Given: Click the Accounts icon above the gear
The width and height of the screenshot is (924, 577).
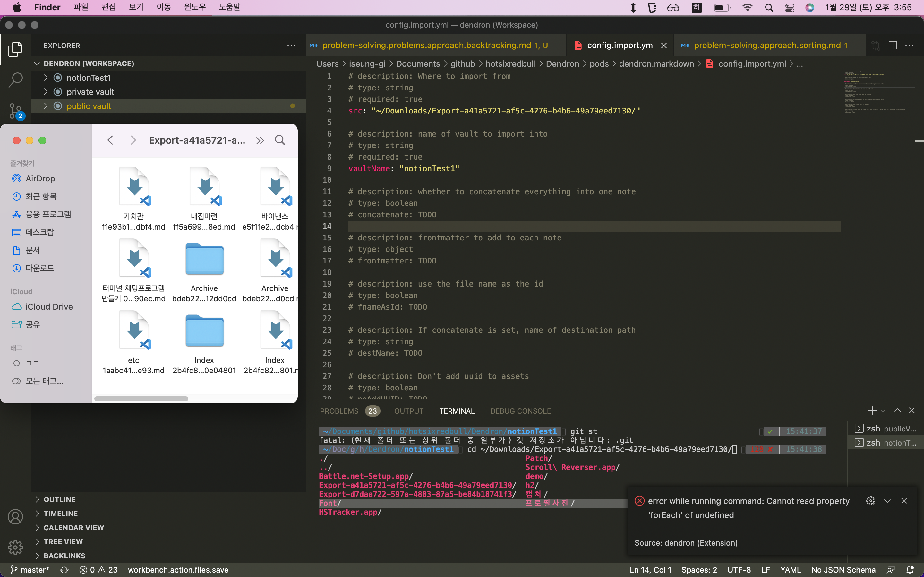Looking at the screenshot, I should pos(15,516).
